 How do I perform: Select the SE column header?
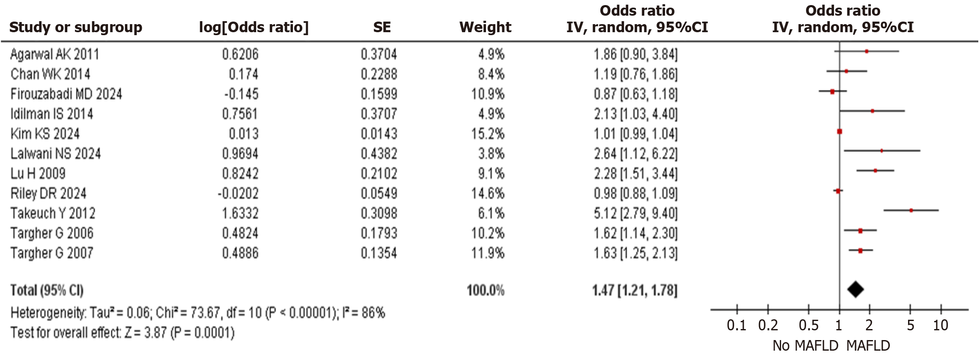tap(381, 27)
